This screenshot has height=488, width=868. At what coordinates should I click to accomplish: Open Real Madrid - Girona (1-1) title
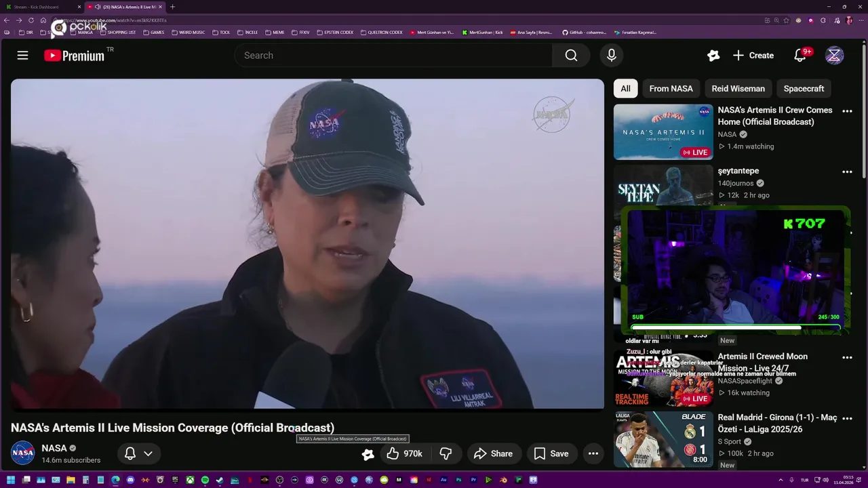[x=777, y=424]
